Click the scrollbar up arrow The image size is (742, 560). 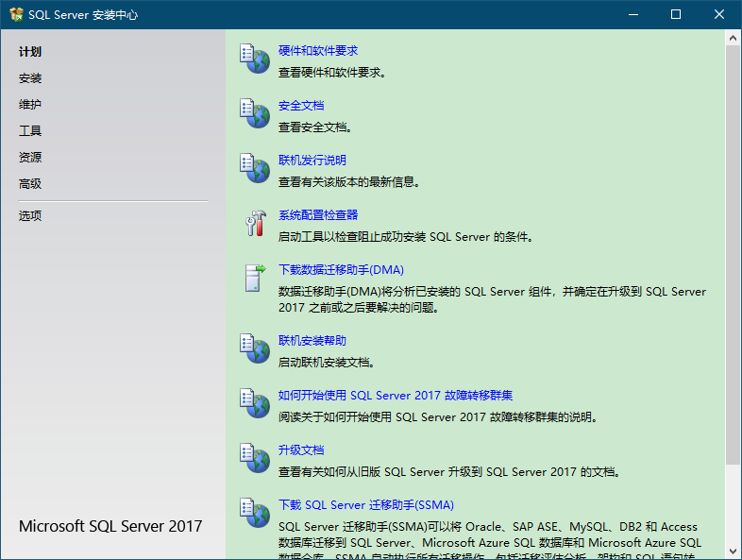733,38
